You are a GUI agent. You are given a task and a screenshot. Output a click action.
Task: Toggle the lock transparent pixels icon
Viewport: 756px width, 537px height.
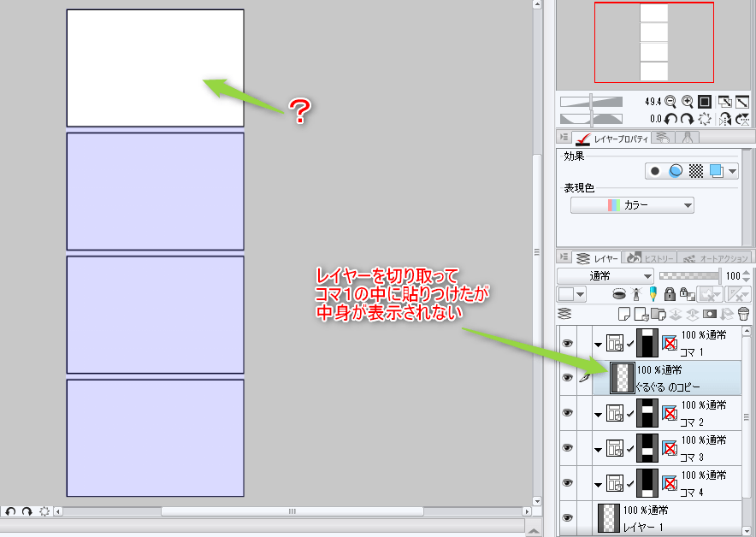click(x=687, y=293)
